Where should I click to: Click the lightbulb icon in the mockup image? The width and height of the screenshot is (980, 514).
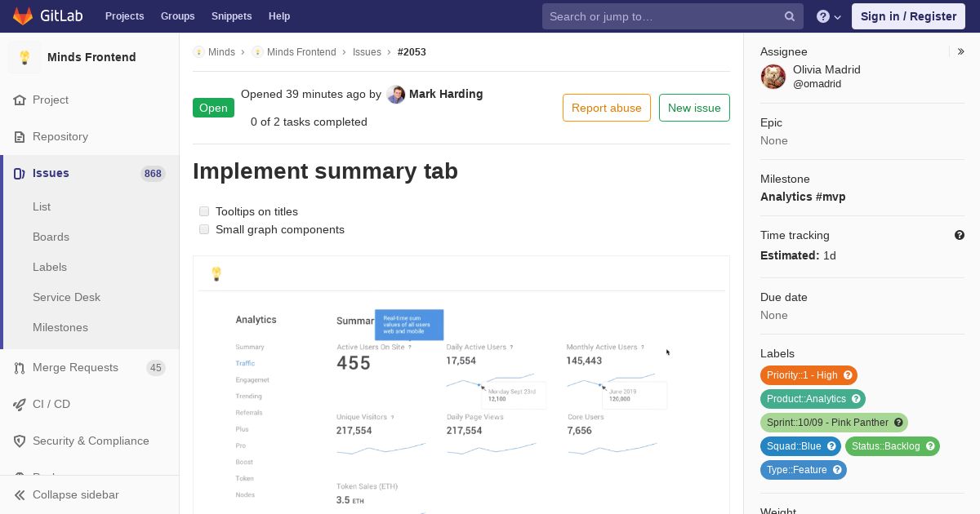pyautogui.click(x=216, y=274)
